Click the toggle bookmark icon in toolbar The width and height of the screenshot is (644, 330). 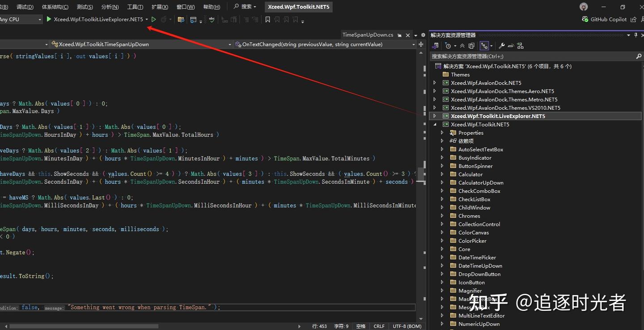coord(267,19)
